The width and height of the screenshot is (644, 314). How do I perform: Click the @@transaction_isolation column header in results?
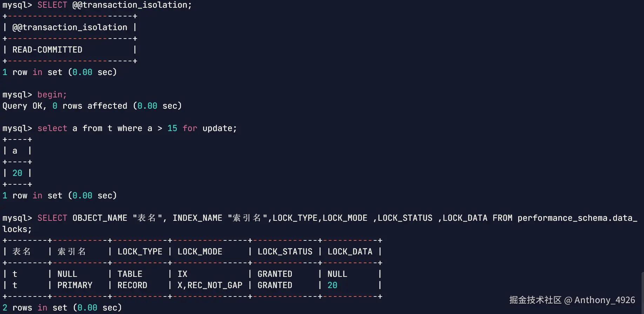coord(70,27)
